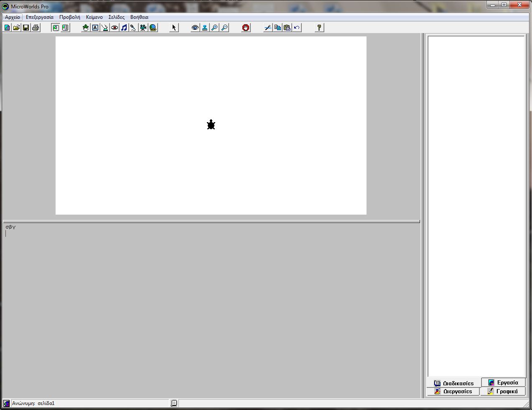Open the Αρχείο menu
The height and width of the screenshot is (410, 532).
coord(13,17)
